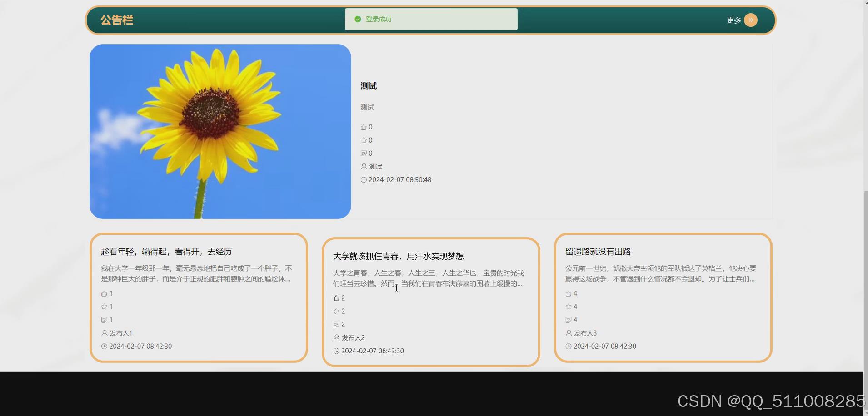Image resolution: width=868 pixels, height=416 pixels.
Task: Click the thumbs-up icon in 测试 post
Action: pyautogui.click(x=364, y=127)
